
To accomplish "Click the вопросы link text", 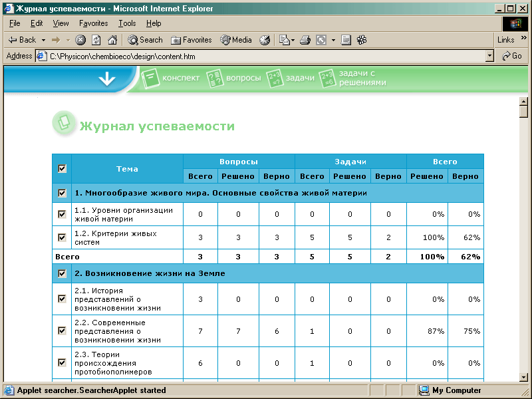I will tap(243, 78).
